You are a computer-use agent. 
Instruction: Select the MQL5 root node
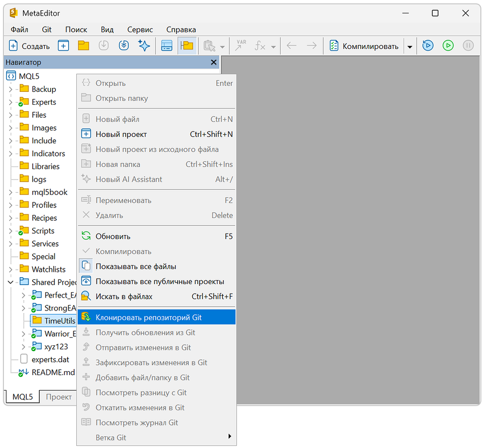click(x=23, y=76)
